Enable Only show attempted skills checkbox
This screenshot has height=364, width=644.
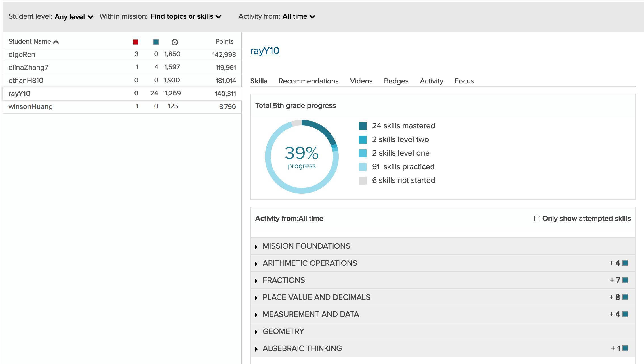[537, 218]
